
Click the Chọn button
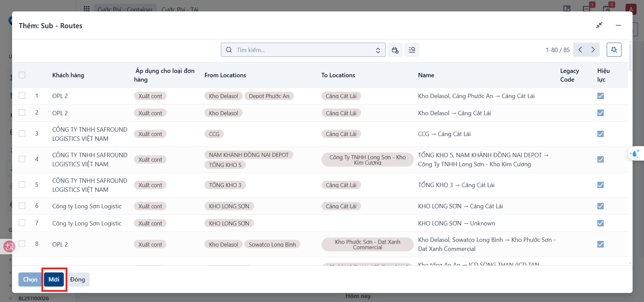tap(30, 279)
